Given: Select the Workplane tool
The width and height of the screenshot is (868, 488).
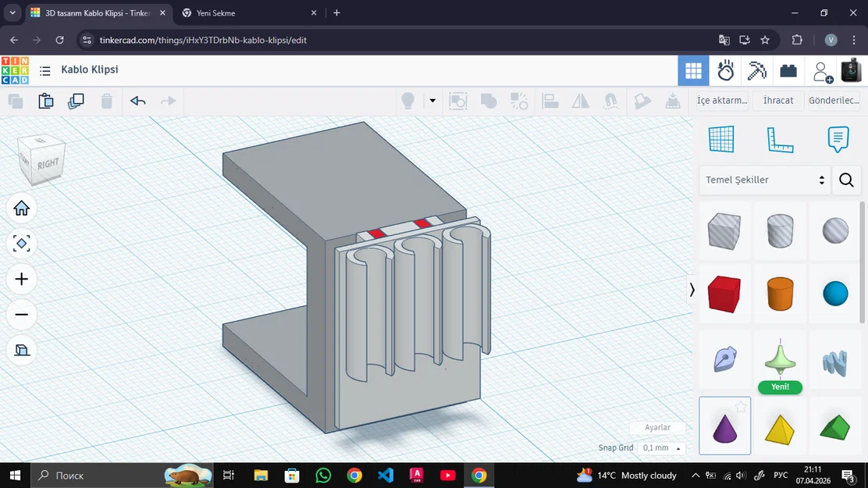Looking at the screenshot, I should [x=721, y=140].
